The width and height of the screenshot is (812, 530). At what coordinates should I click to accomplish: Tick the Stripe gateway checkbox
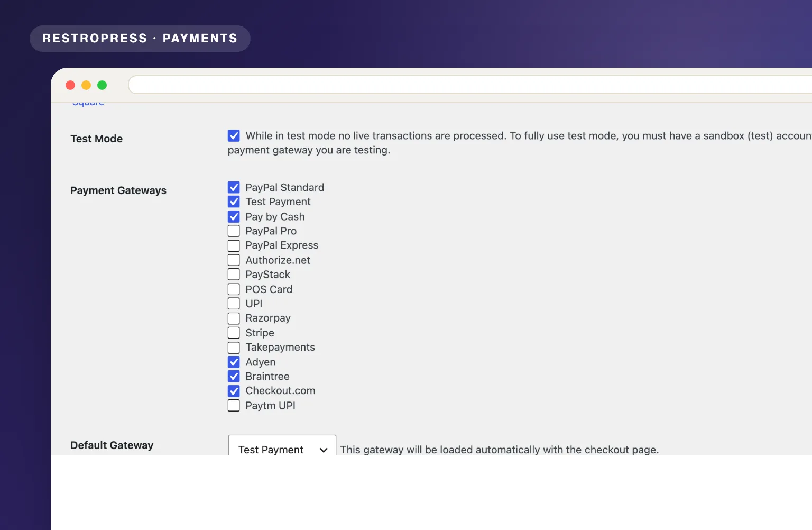click(234, 333)
